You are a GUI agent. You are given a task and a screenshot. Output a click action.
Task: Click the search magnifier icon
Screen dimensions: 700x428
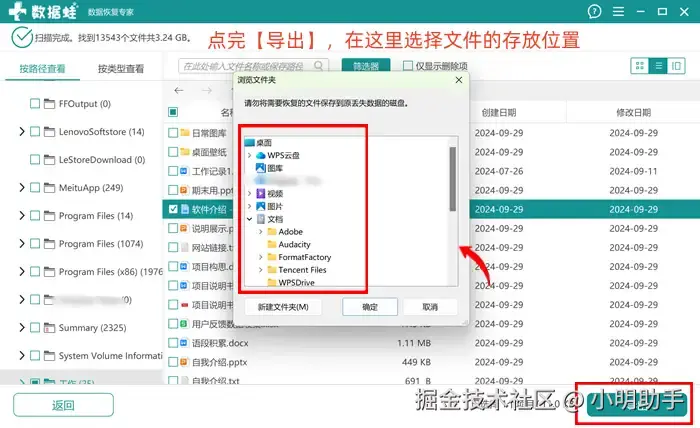click(x=318, y=66)
